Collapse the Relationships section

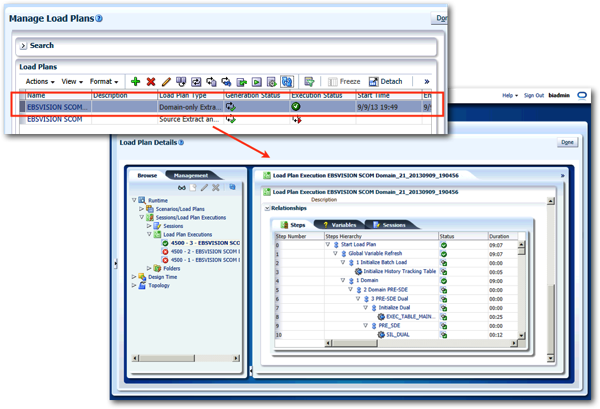point(267,209)
